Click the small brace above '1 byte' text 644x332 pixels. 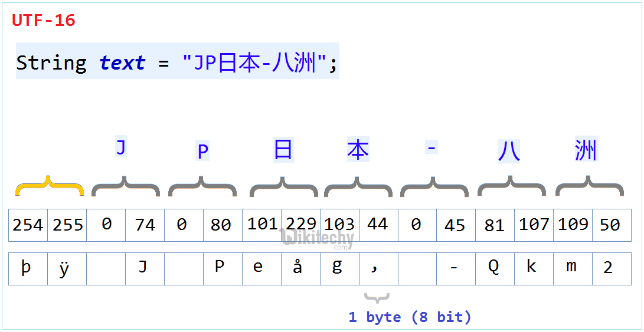[x=377, y=297]
